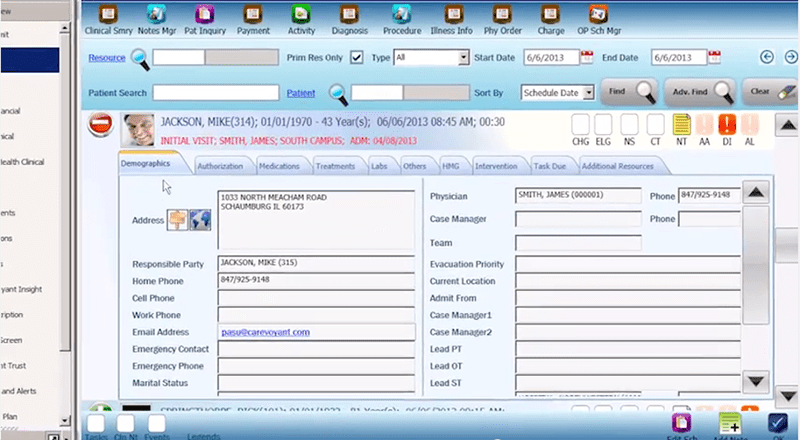Toggle the NS indicator box
800x440 pixels.
[629, 125]
